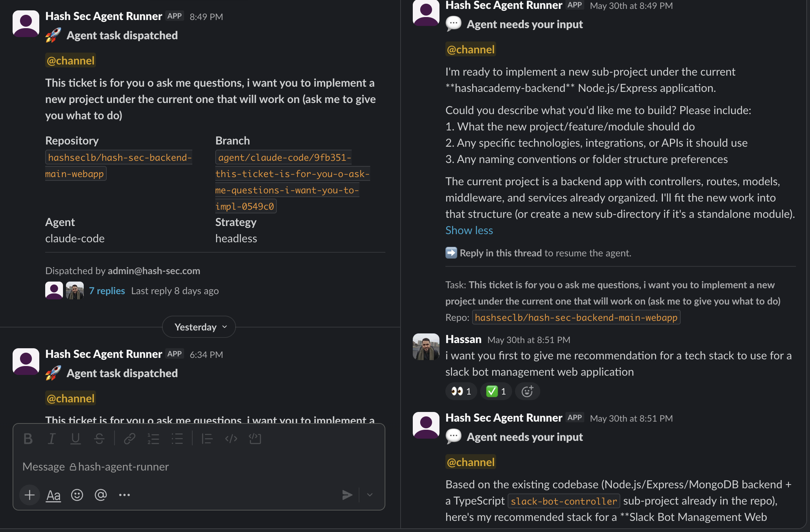This screenshot has width=810, height=532.
Task: Start an ordered numbered list
Action: tap(153, 439)
